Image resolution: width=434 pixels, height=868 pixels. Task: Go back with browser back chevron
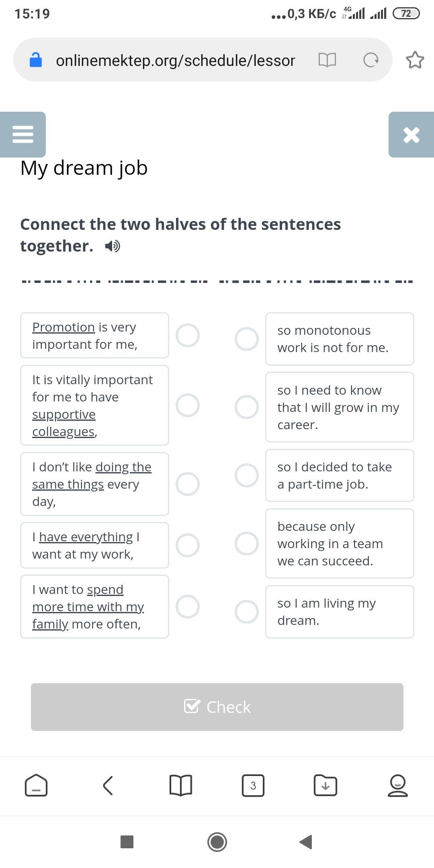[108, 785]
